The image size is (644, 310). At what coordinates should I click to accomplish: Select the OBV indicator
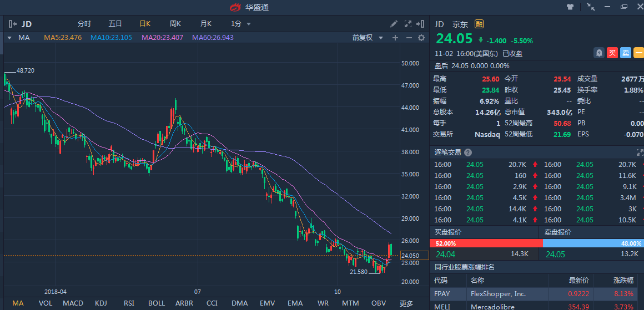pos(379,303)
